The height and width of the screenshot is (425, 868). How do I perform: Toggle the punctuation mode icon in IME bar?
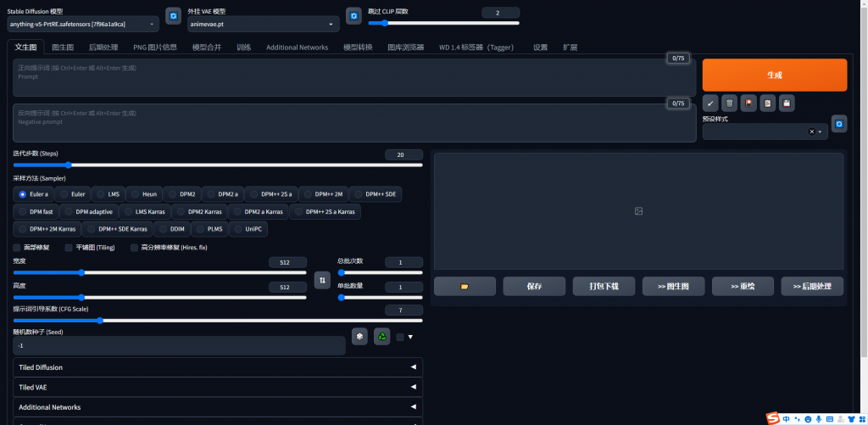point(797,419)
